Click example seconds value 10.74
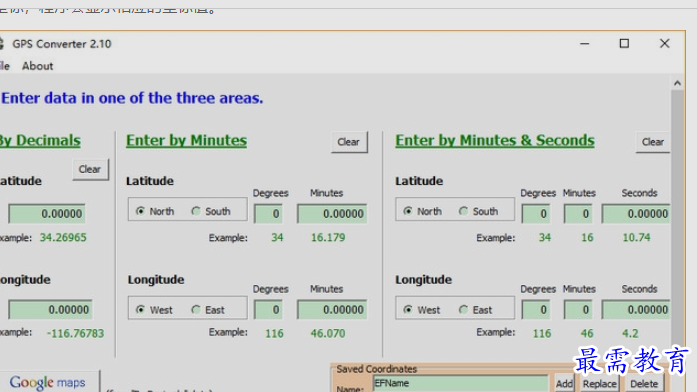Screen dimensions: 697x392 coord(636,237)
